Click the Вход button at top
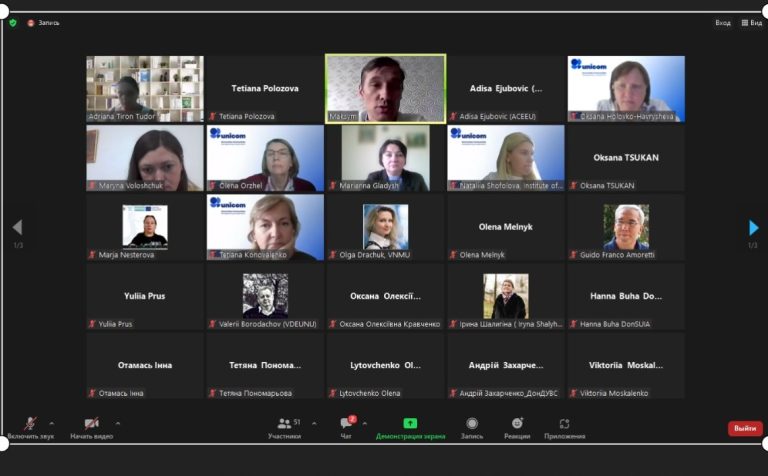Image resolution: width=768 pixels, height=476 pixels. tap(722, 23)
